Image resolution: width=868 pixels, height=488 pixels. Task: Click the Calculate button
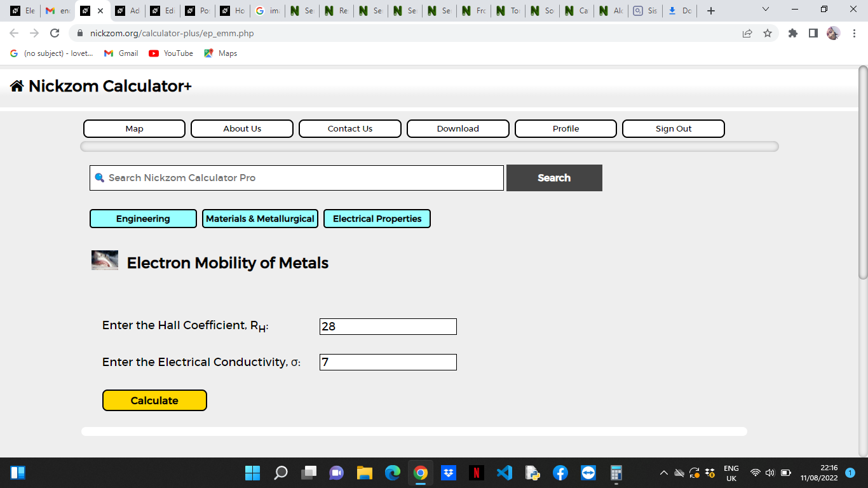[x=154, y=400]
